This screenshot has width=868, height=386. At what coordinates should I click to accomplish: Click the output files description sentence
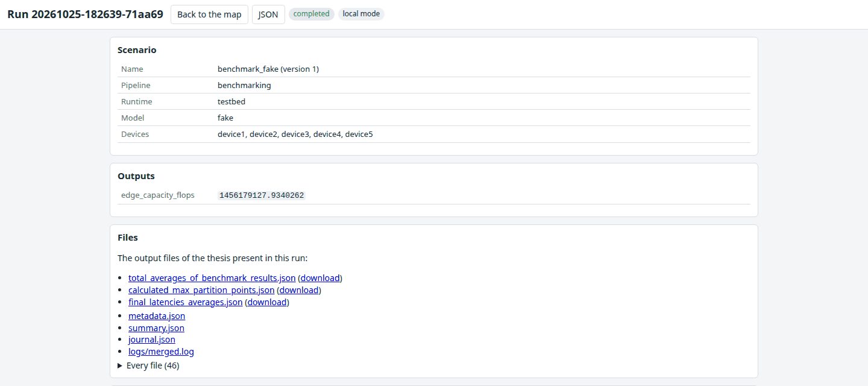tap(213, 258)
